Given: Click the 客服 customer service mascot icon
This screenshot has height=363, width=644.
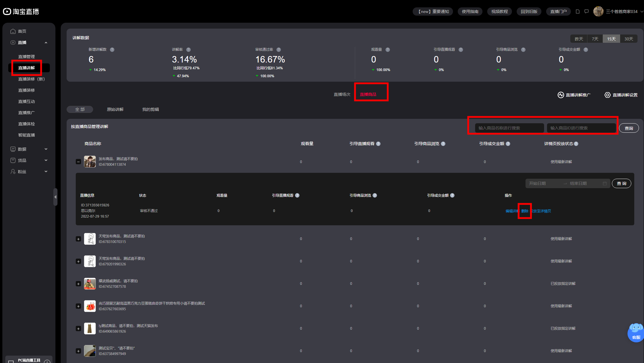Looking at the screenshot, I should 636,332.
